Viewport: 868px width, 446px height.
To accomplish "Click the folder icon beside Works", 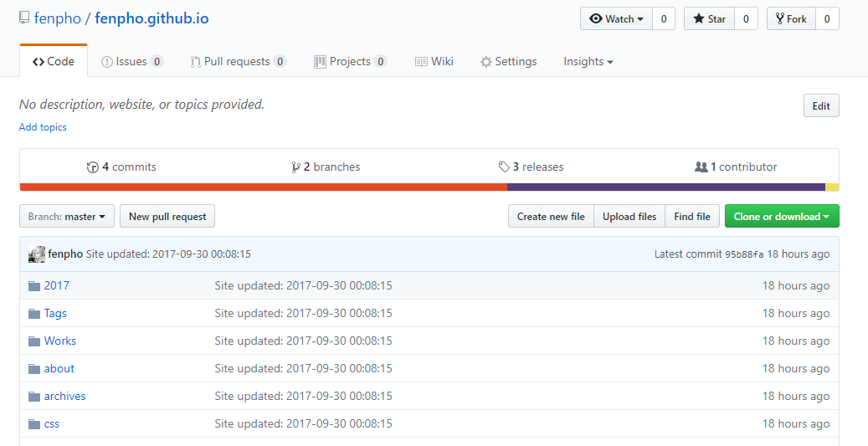I will 34,341.
